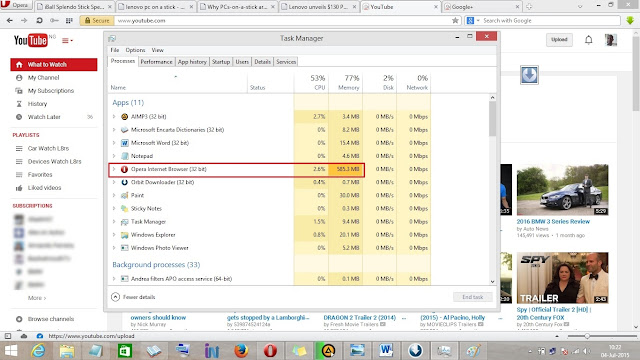The width and height of the screenshot is (640, 360).
Task: Go back with the browser back arrow
Action: tap(10, 20)
